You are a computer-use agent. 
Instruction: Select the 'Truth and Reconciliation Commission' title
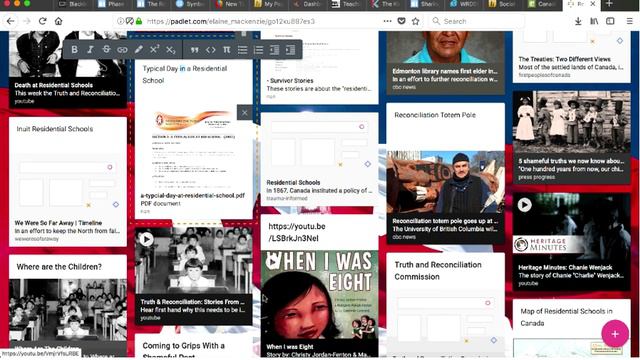pos(438,271)
